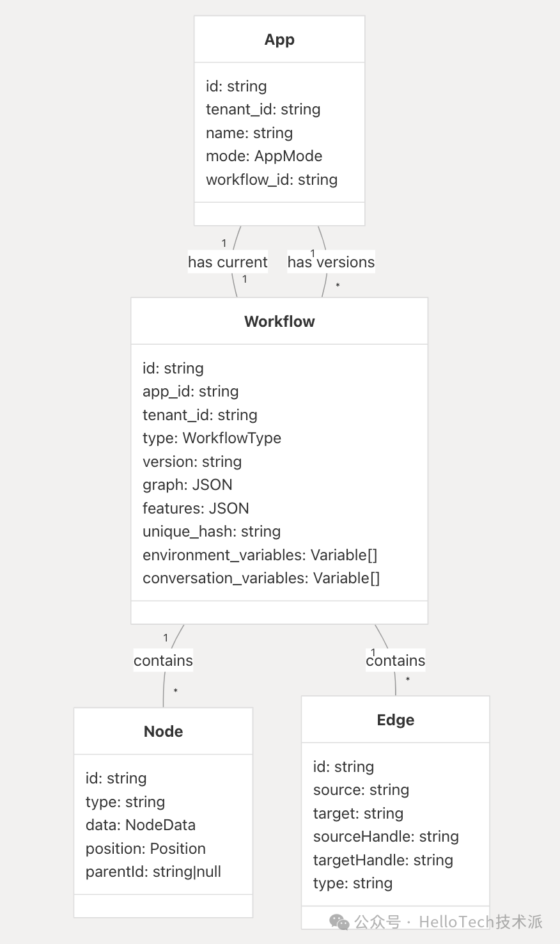
Task: Click 'data: NodeData' attribute
Action: click(x=140, y=825)
